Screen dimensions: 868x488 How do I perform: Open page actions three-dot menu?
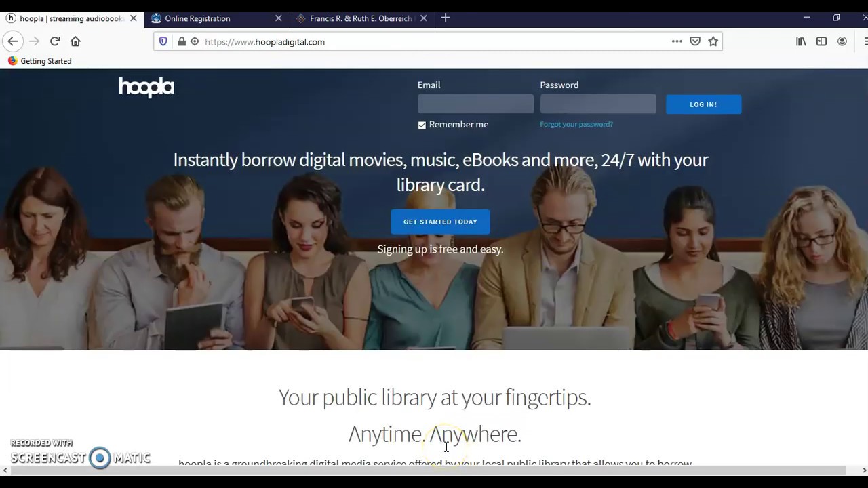point(677,41)
